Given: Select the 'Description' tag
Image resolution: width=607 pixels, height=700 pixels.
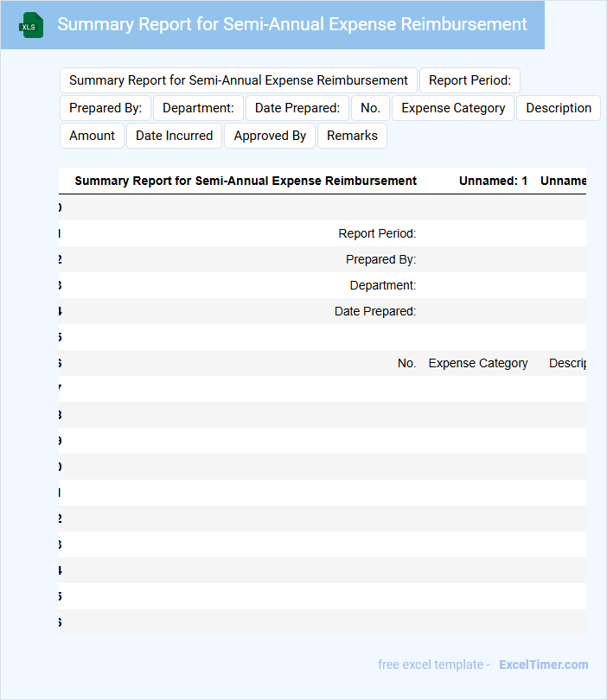Looking at the screenshot, I should pos(559,108).
